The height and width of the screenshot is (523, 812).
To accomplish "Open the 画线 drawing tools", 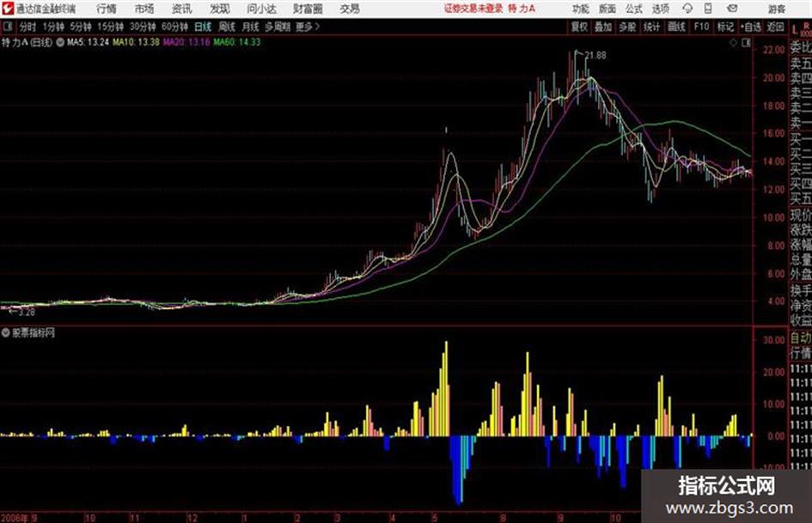I will pyautogui.click(x=676, y=27).
